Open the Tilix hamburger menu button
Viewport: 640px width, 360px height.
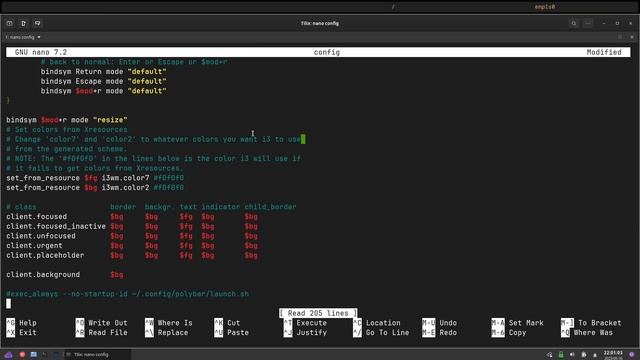coord(588,23)
